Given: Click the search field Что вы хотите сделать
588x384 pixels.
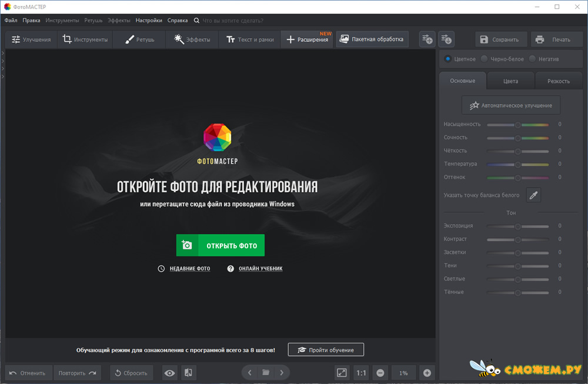Looking at the screenshot, I should 233,21.
